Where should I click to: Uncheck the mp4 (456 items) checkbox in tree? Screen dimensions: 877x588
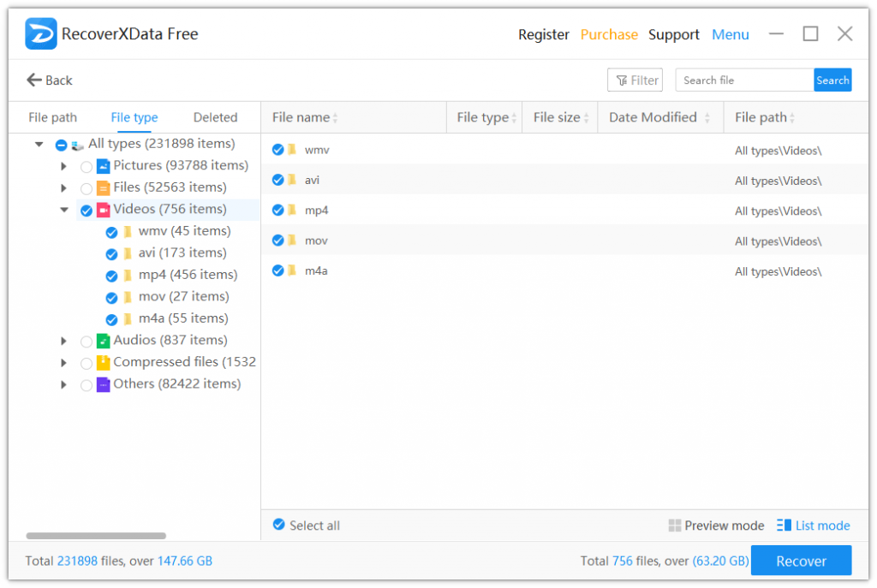coord(111,276)
